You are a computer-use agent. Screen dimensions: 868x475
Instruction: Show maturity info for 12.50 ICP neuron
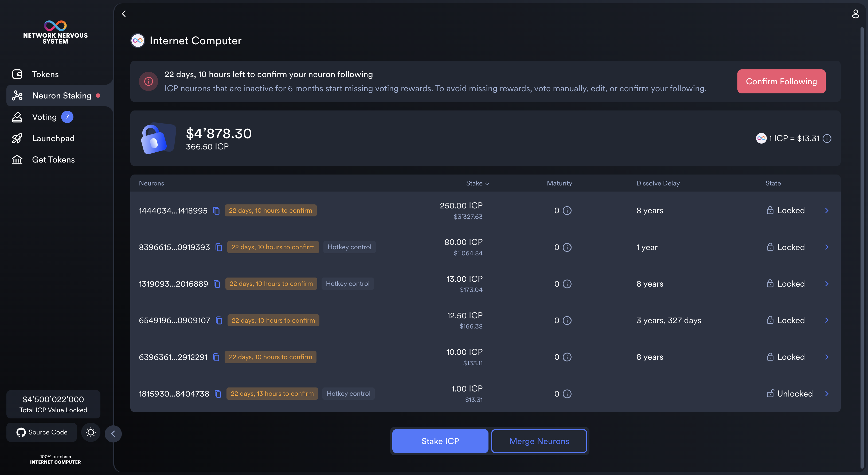tap(567, 320)
